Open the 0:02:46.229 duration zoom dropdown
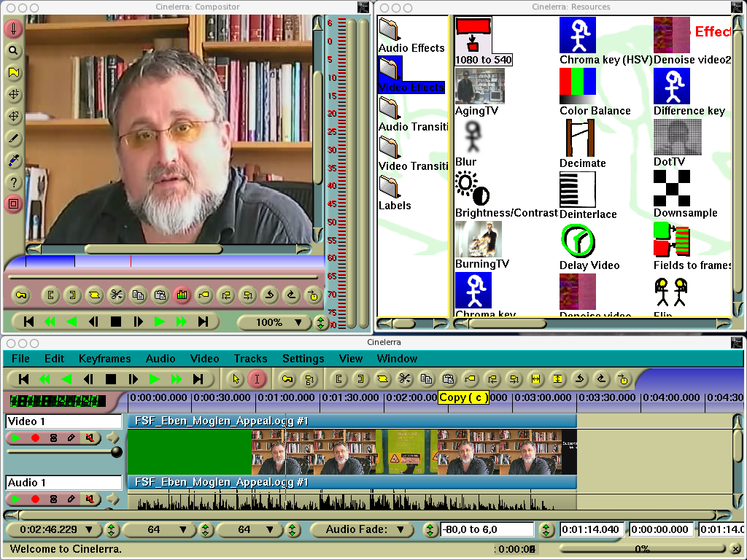Viewport: 747px width, 560px height. coord(54,529)
